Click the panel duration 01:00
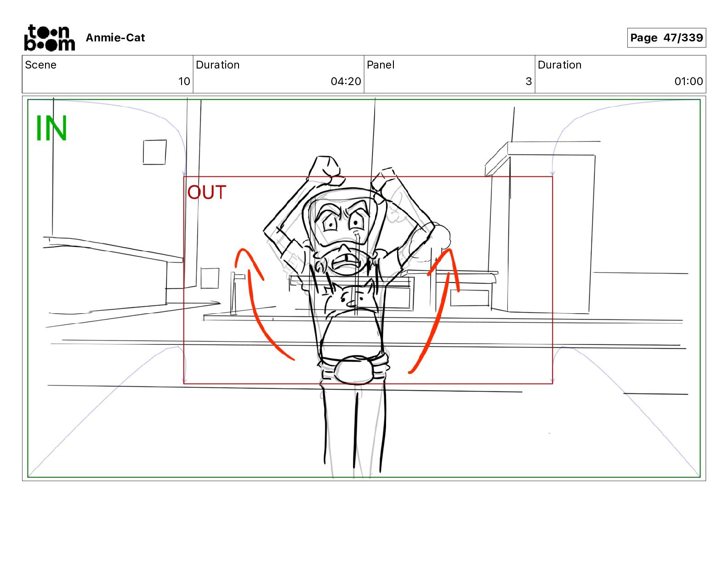The image size is (728, 563). (x=688, y=81)
